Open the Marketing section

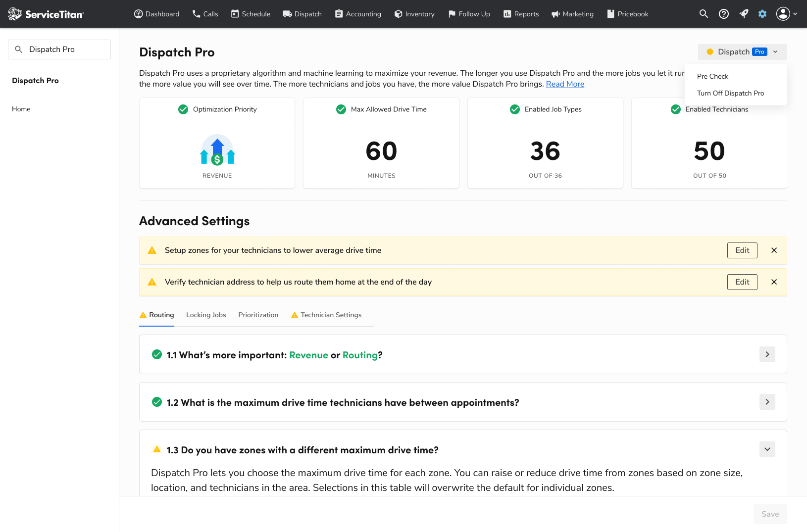[x=572, y=14]
